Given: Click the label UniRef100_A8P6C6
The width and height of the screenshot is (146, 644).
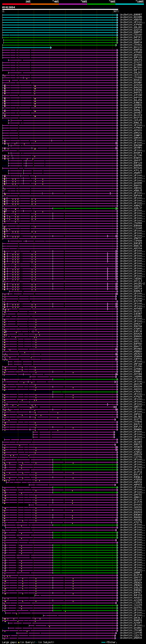Looking at the screenshot, I should tap(131, 485).
